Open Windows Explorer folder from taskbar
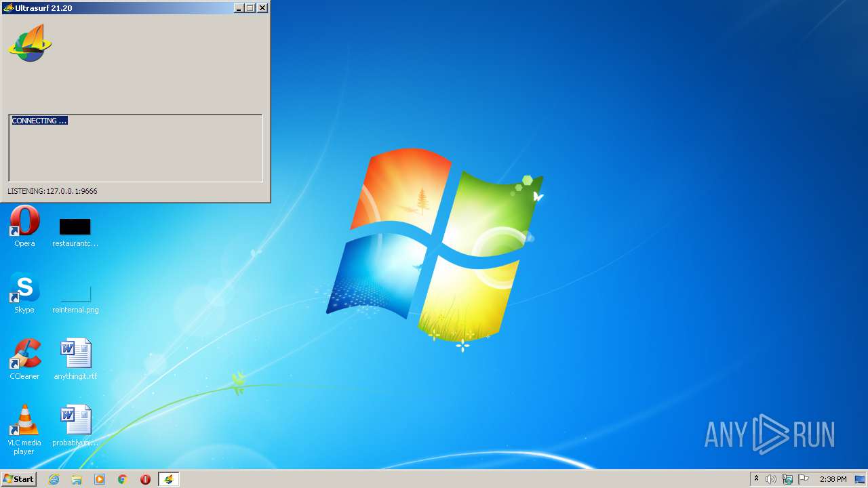This screenshot has width=868, height=488. pyautogui.click(x=77, y=479)
